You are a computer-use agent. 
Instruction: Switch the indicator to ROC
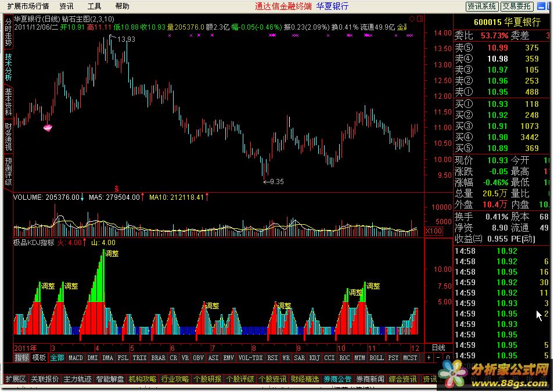[344, 358]
